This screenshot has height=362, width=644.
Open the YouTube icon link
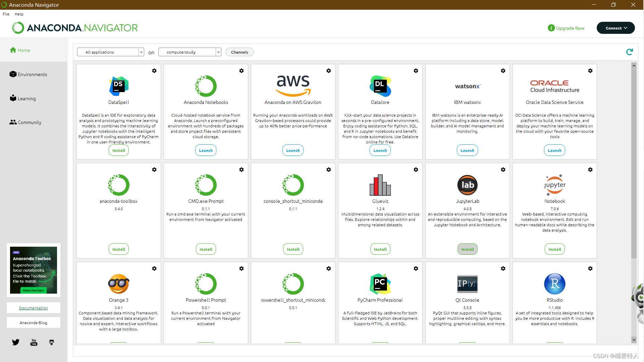pos(34,342)
